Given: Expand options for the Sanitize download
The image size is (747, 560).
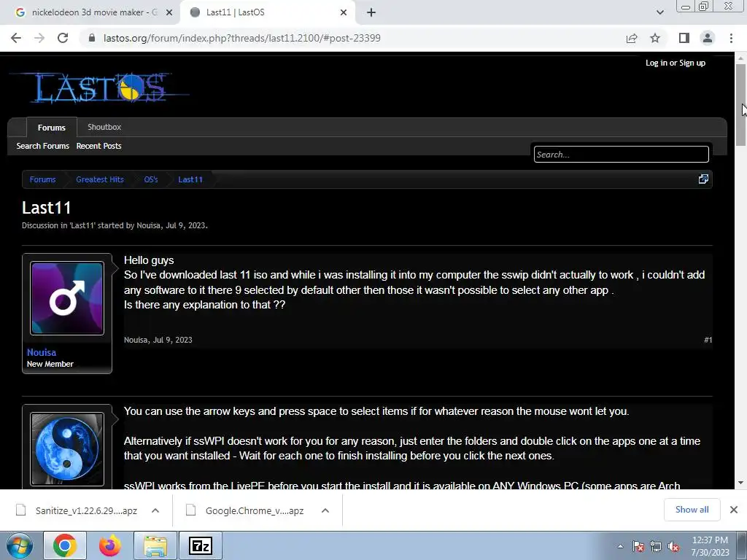Looking at the screenshot, I should click(x=155, y=510).
